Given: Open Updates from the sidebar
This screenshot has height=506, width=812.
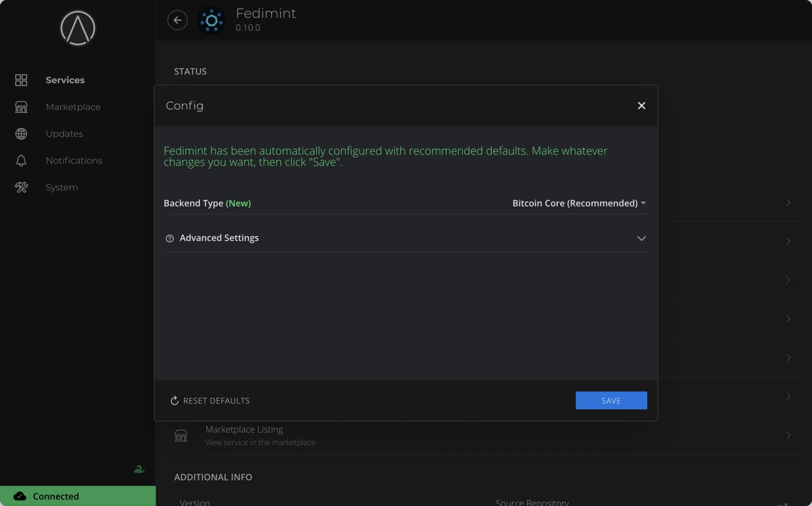Looking at the screenshot, I should (x=64, y=133).
